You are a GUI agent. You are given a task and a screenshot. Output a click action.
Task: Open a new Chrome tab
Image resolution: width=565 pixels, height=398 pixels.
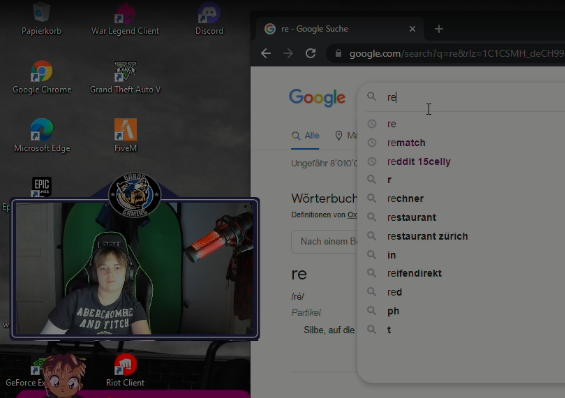tap(439, 29)
